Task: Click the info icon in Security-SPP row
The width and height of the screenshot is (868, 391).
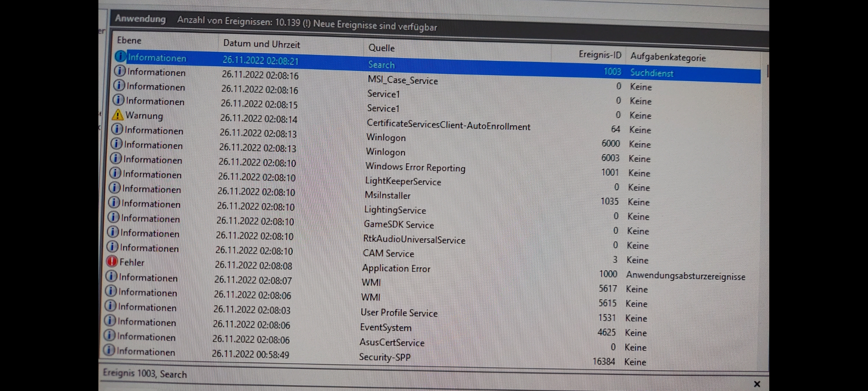Action: coord(109,350)
